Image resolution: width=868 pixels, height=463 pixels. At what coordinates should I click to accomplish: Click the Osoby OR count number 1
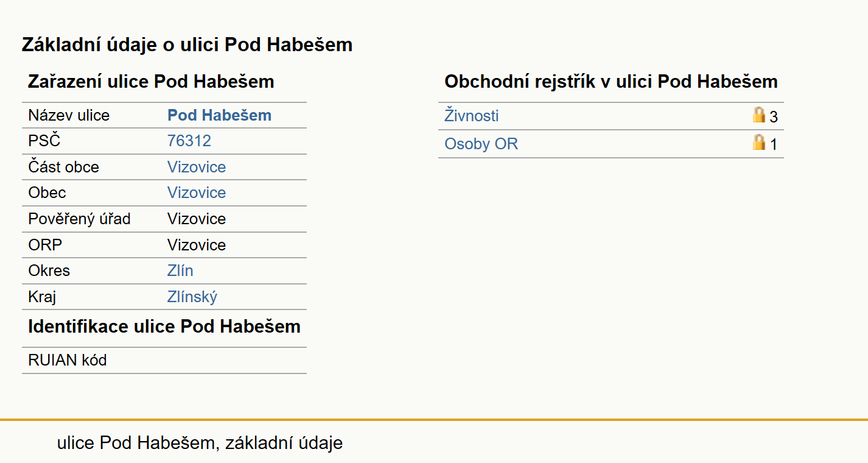pos(774,144)
